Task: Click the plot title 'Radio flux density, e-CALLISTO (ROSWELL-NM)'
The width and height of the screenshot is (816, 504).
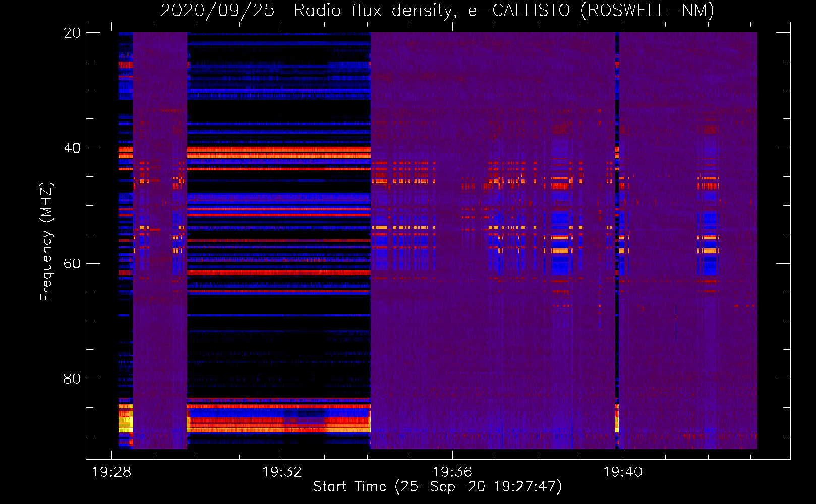Action: click(x=503, y=10)
